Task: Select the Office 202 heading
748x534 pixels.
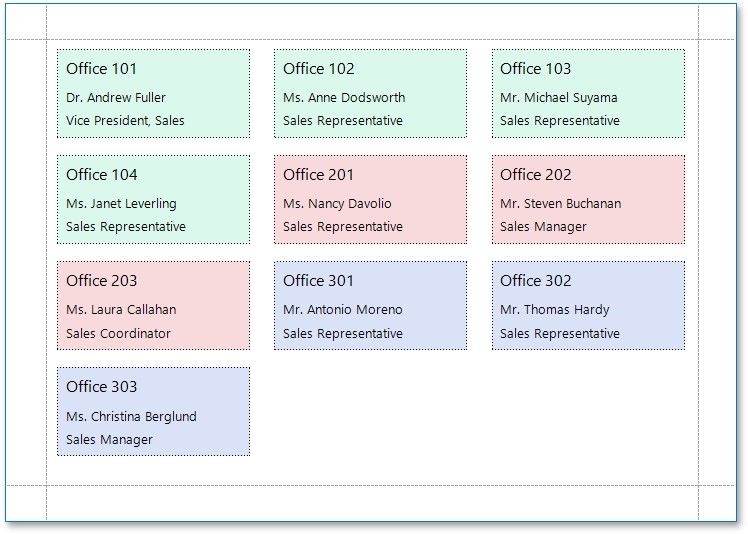Action: pyautogui.click(x=536, y=175)
